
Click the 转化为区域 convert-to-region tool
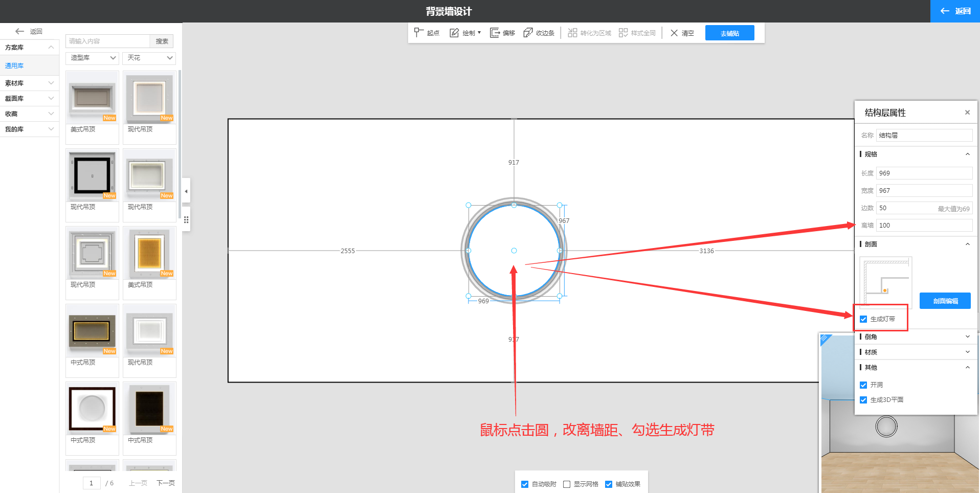click(x=589, y=33)
